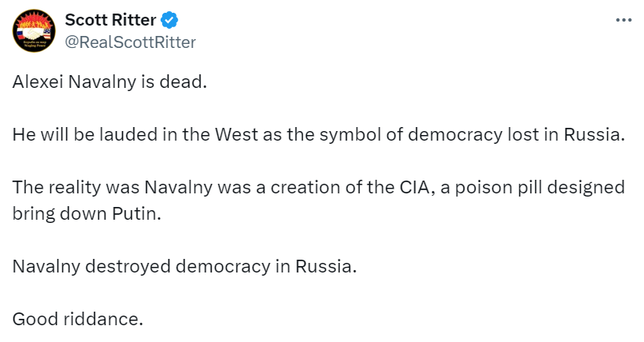Open the @RealScottRitter handle link

(129, 42)
